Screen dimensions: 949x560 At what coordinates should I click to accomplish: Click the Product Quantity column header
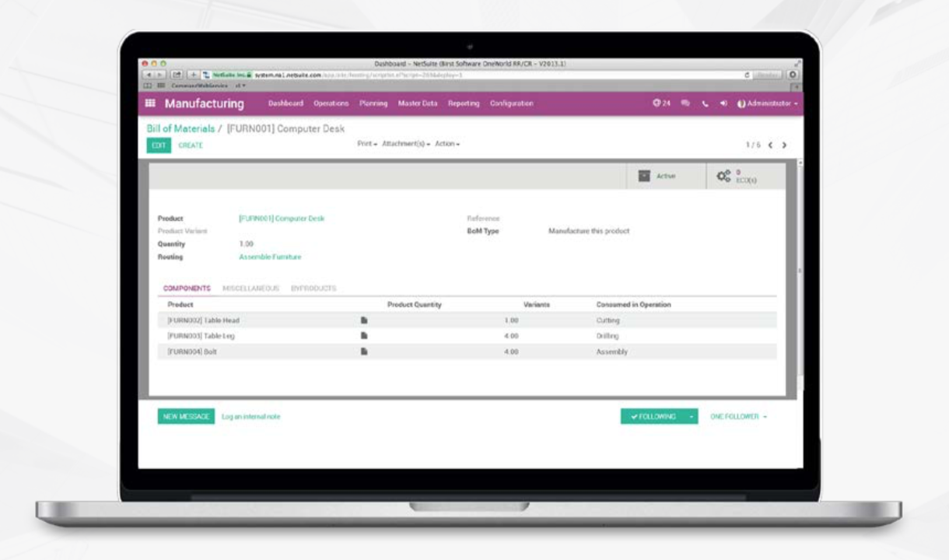(414, 305)
